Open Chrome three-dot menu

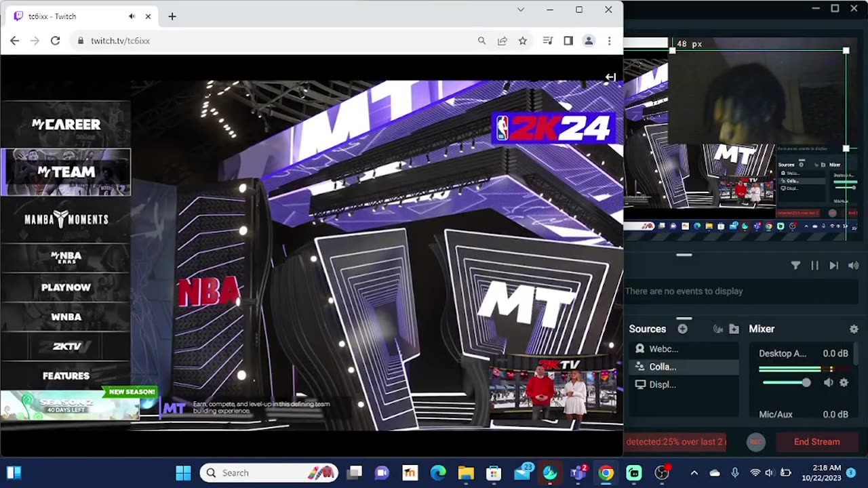pos(609,41)
